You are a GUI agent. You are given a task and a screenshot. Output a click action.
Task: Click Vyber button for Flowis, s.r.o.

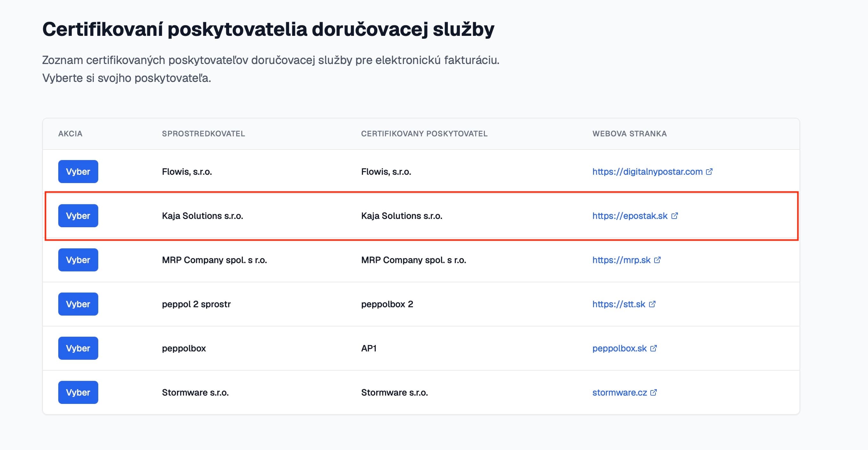pyautogui.click(x=78, y=172)
